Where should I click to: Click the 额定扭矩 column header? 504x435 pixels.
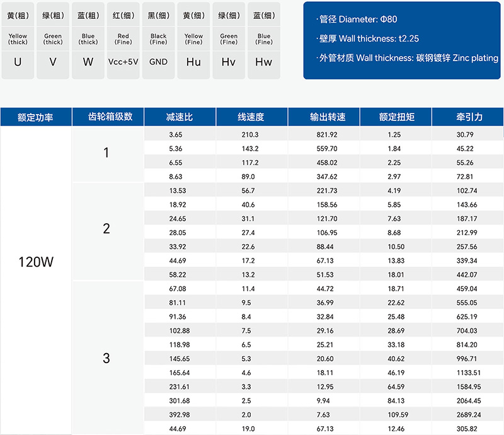[x=396, y=117]
